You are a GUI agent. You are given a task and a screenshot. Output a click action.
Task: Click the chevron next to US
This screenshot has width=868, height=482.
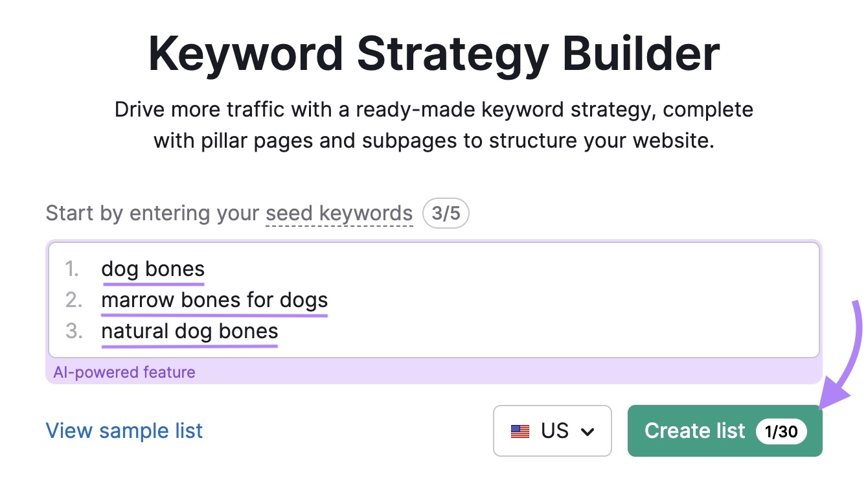click(588, 431)
